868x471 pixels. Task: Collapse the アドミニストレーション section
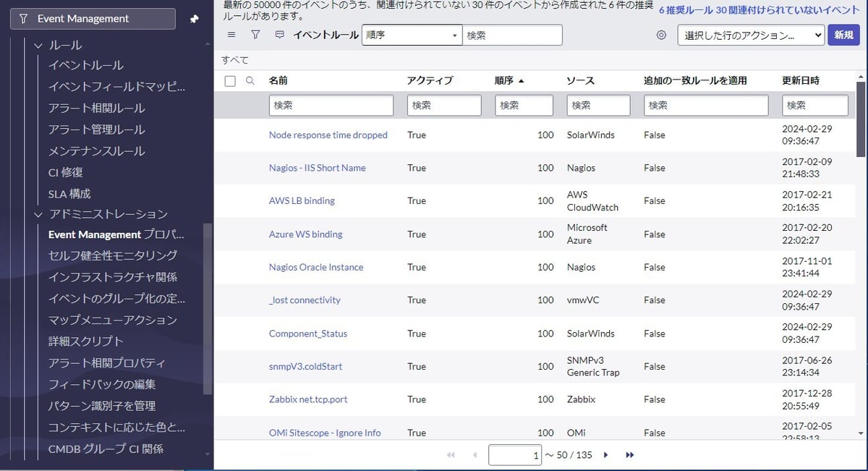tap(38, 214)
